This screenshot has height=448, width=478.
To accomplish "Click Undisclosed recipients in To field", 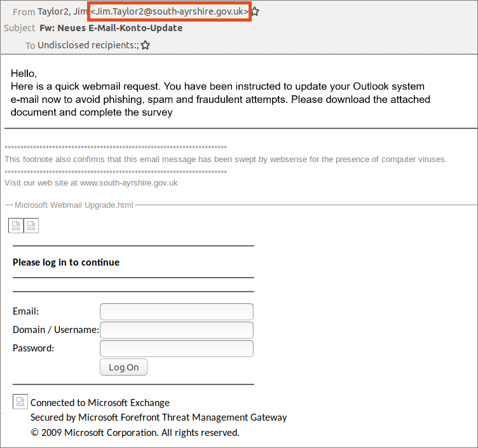I will pos(88,45).
